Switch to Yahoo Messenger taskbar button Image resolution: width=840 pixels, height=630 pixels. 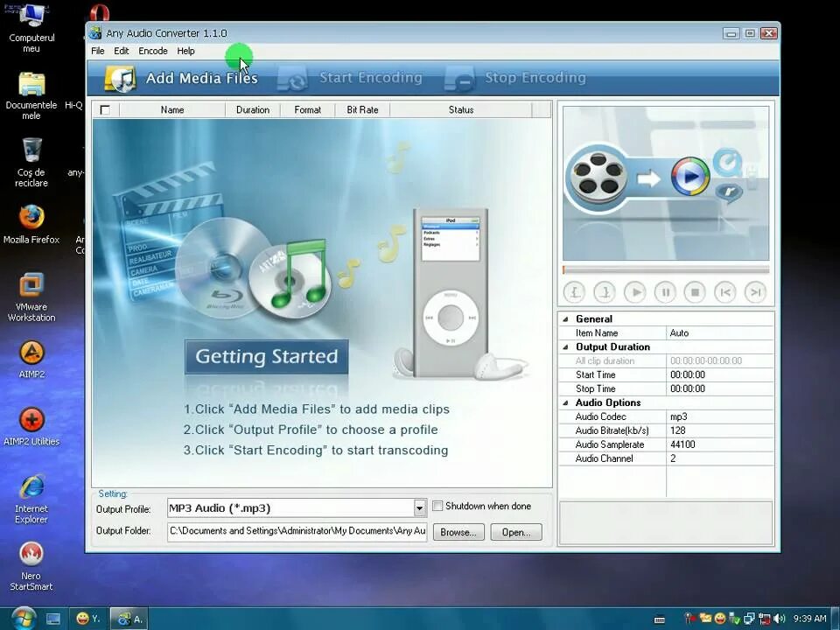88,619
